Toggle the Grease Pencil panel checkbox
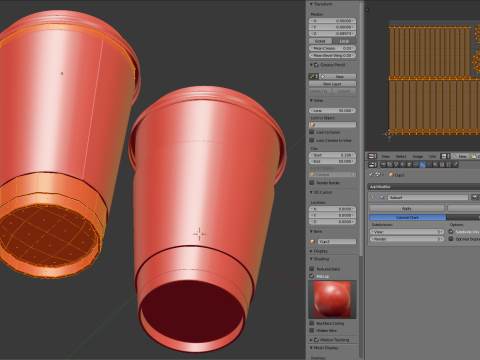Image resolution: width=480 pixels, height=360 pixels. point(317,65)
